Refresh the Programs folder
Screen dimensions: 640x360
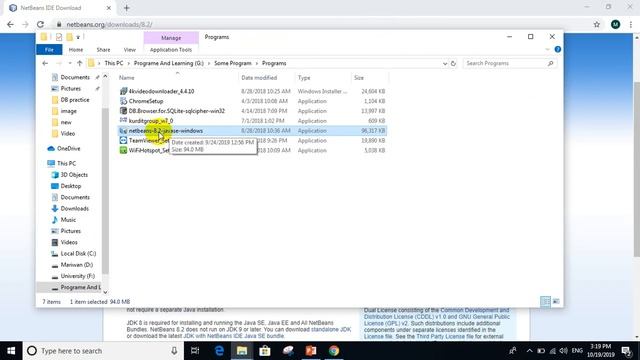pos(453,64)
